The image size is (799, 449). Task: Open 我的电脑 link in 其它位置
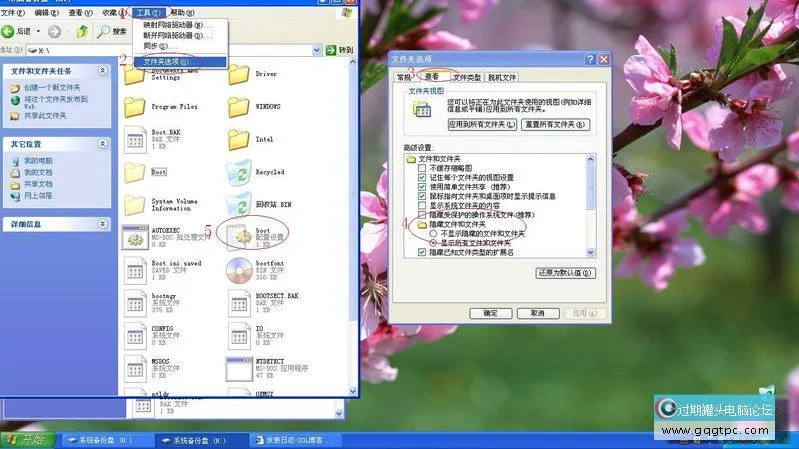pos(38,161)
